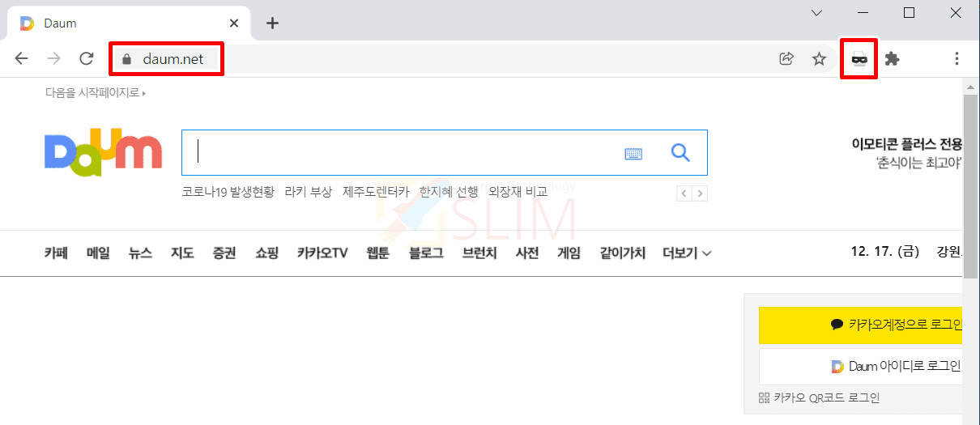Open Chrome's three-dot menu

click(x=957, y=58)
